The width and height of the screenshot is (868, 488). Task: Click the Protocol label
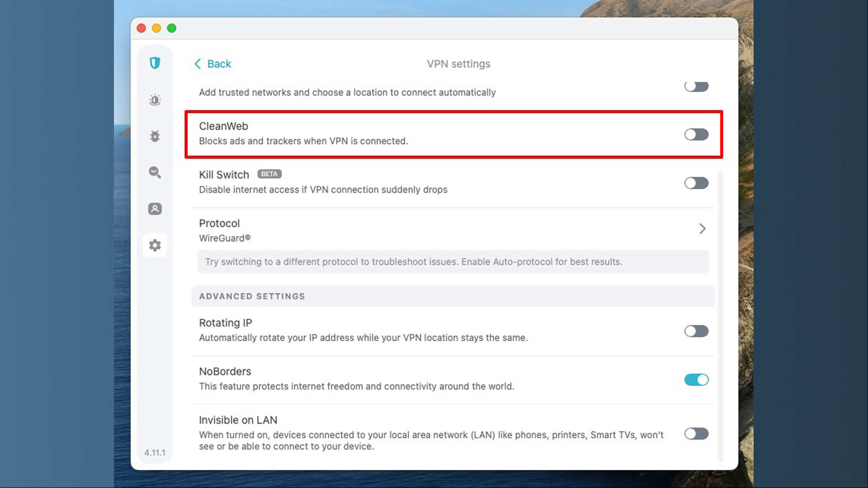coord(219,223)
